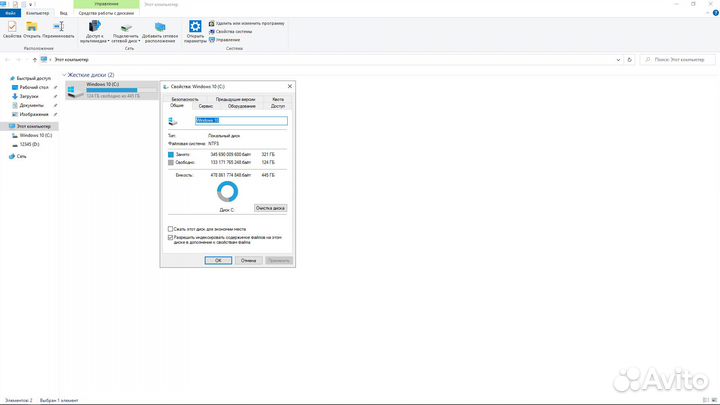The width and height of the screenshot is (720, 405).
Task: Click the Открыть параметры gear icon
Action: point(195,26)
